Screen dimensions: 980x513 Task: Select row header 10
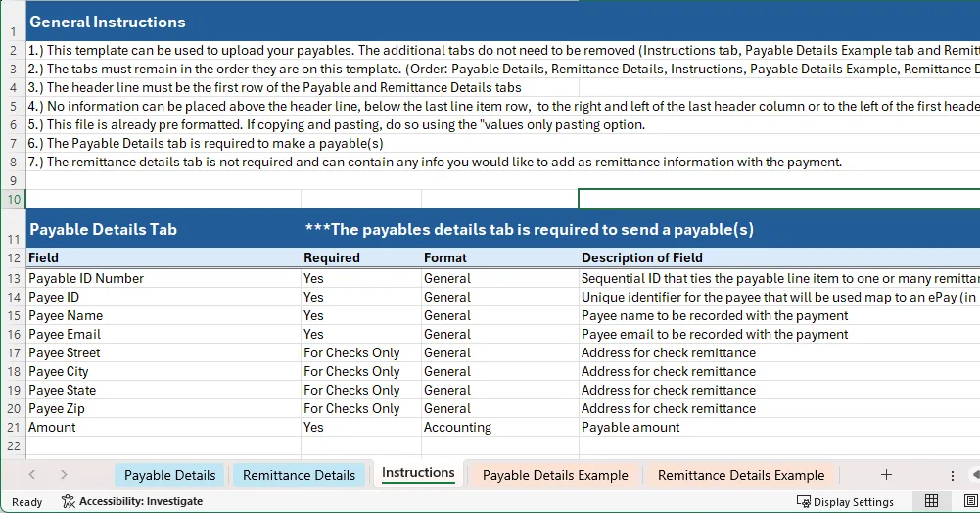13,199
